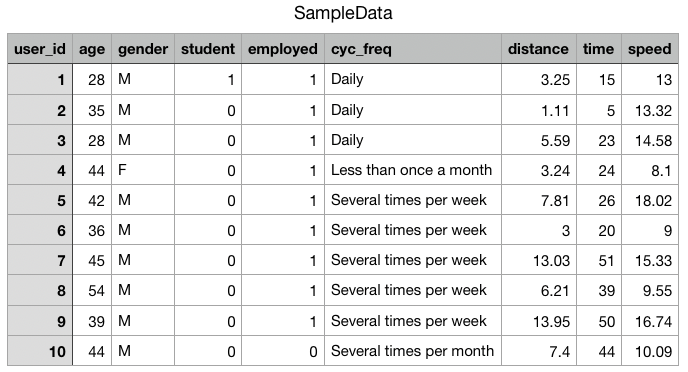Click the age cell showing 54
Screen dimensions: 688x372
pos(92,290)
